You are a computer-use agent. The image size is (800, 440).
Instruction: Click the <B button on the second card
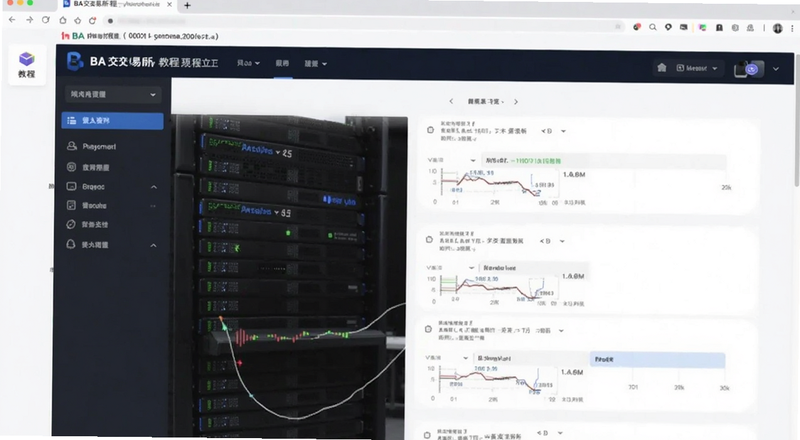(x=545, y=241)
